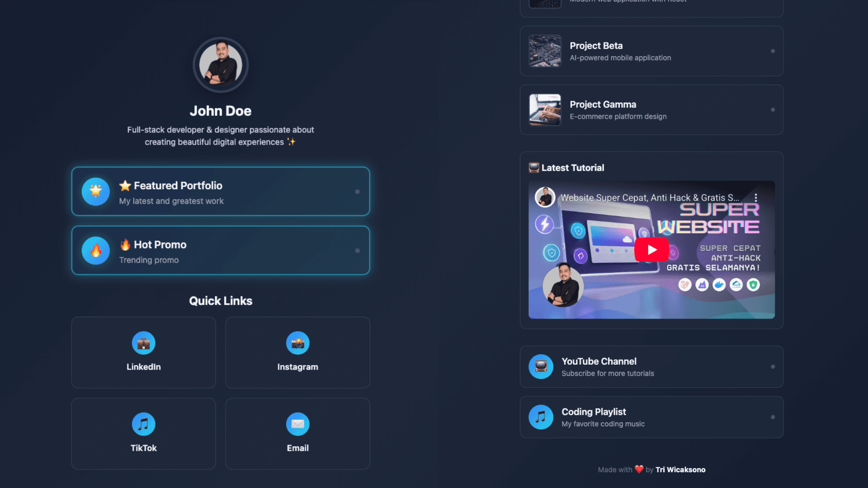The height and width of the screenshot is (488, 868).
Task: Click the dot indicator on Project Beta
Action: click(773, 51)
